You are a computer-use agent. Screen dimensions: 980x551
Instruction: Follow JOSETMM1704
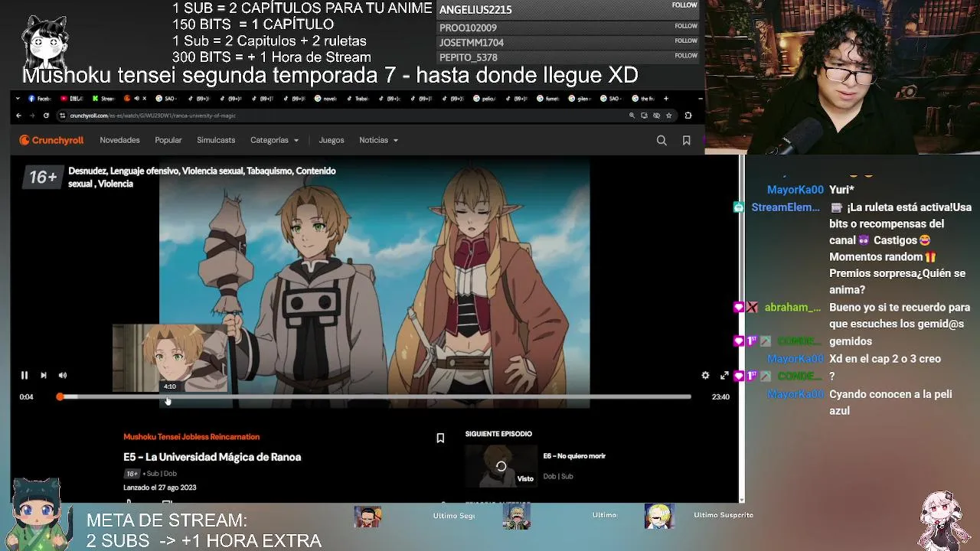[x=686, y=41]
